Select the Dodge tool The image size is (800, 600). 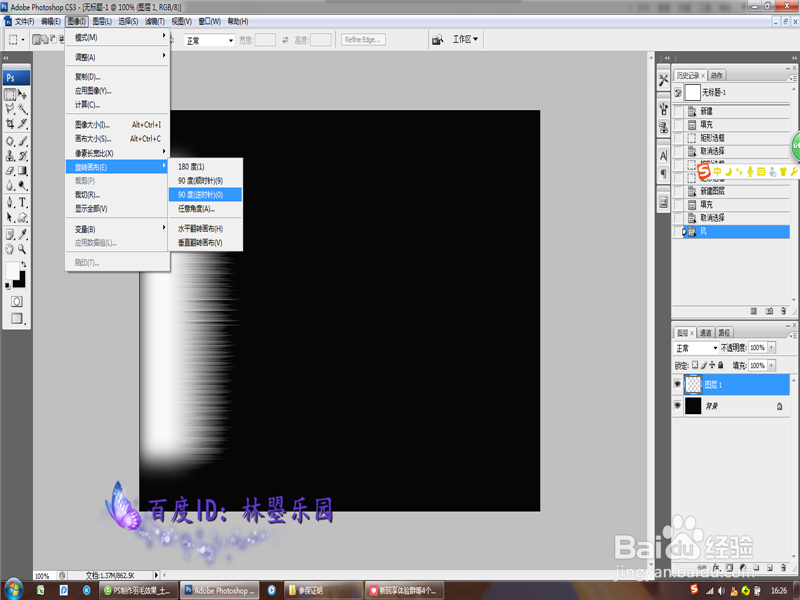point(22,185)
